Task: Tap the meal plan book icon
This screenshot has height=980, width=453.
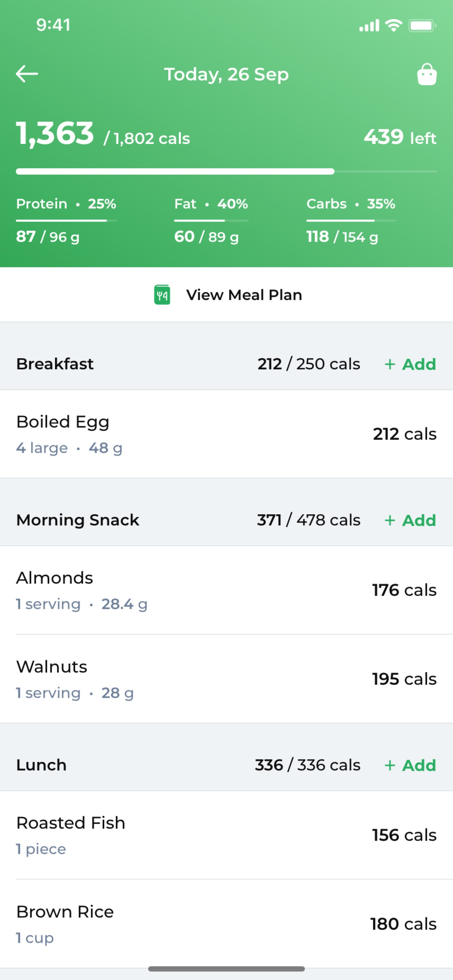Action: pyautogui.click(x=162, y=295)
